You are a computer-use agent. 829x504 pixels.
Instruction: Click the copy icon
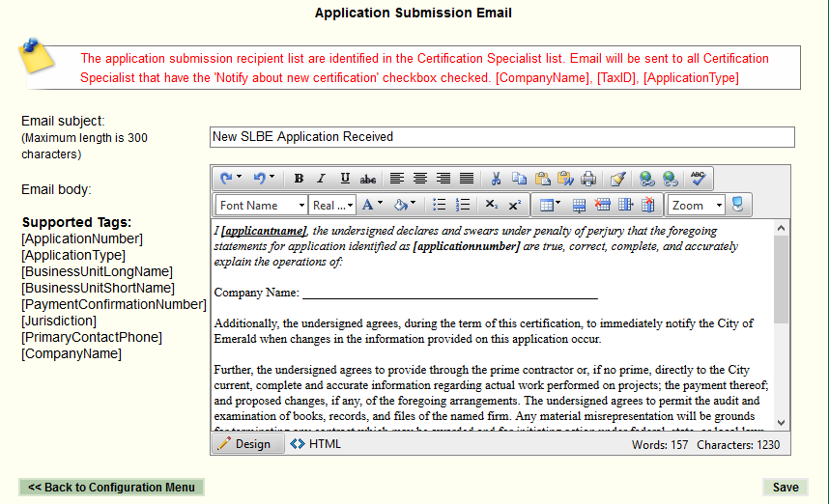click(x=519, y=179)
